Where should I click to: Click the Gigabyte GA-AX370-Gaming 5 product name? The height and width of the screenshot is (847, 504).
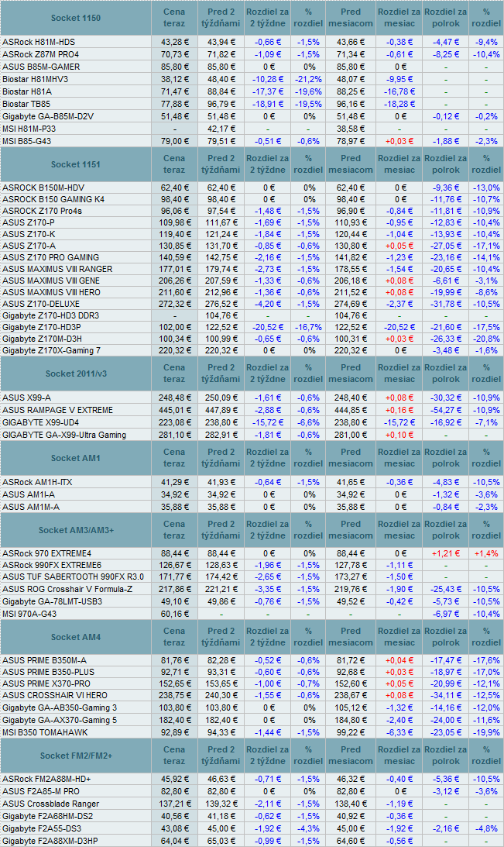(x=60, y=720)
